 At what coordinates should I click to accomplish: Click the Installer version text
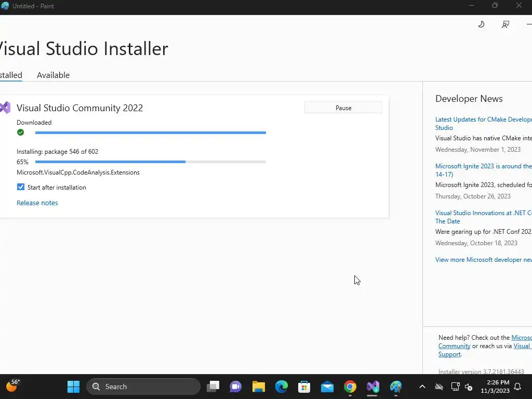pos(481,371)
